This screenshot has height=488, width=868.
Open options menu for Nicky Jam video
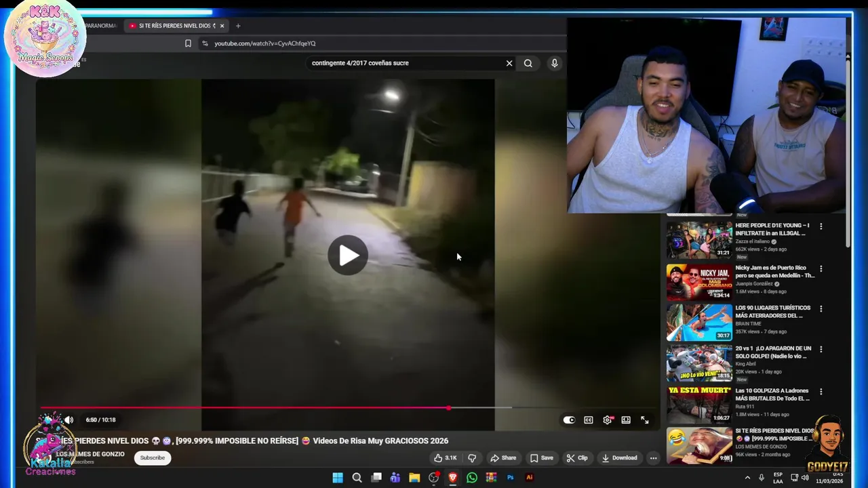click(821, 268)
